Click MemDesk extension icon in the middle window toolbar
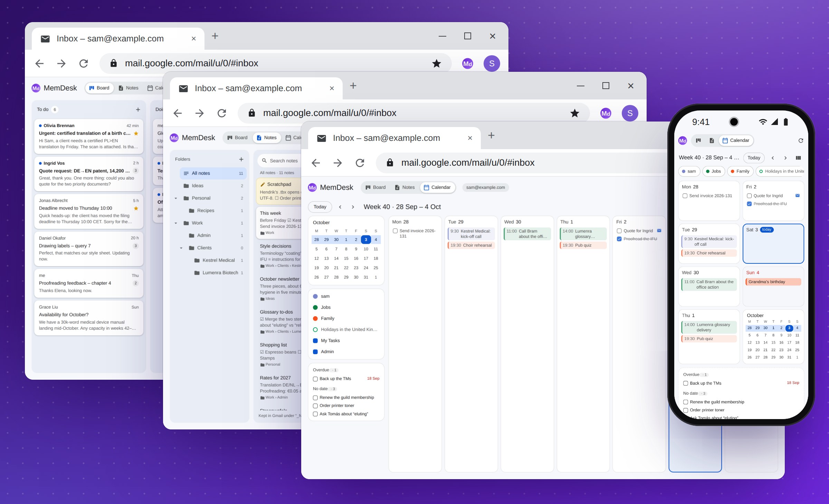 click(x=606, y=113)
